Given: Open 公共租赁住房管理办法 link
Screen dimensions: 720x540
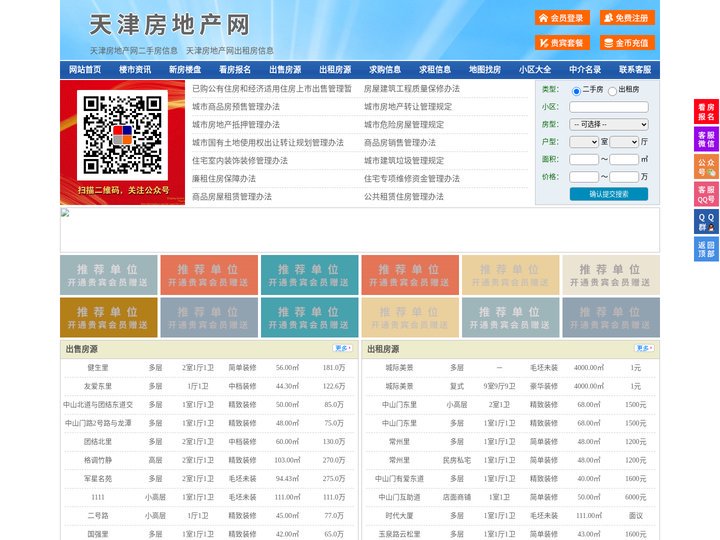Looking at the screenshot, I should (404, 197).
